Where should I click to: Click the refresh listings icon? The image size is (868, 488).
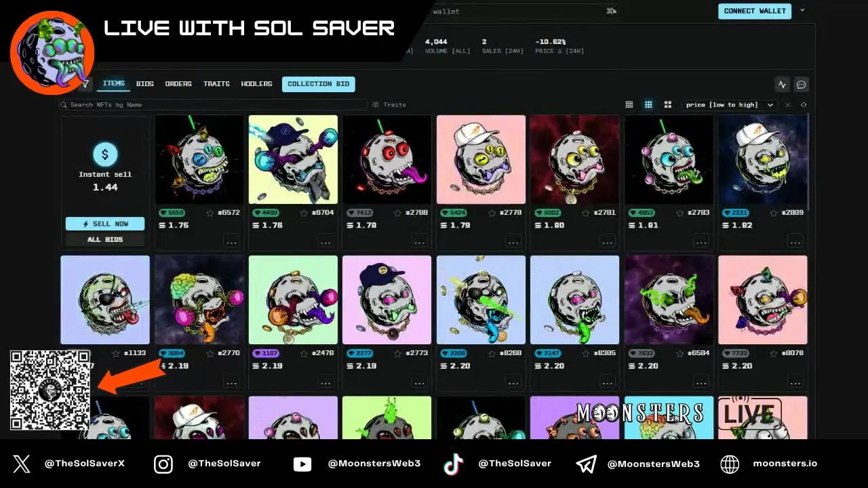pos(804,105)
